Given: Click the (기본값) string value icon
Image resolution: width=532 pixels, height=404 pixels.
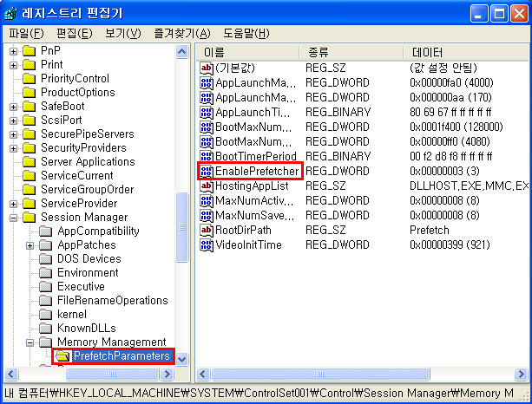Looking at the screenshot, I should (207, 68).
